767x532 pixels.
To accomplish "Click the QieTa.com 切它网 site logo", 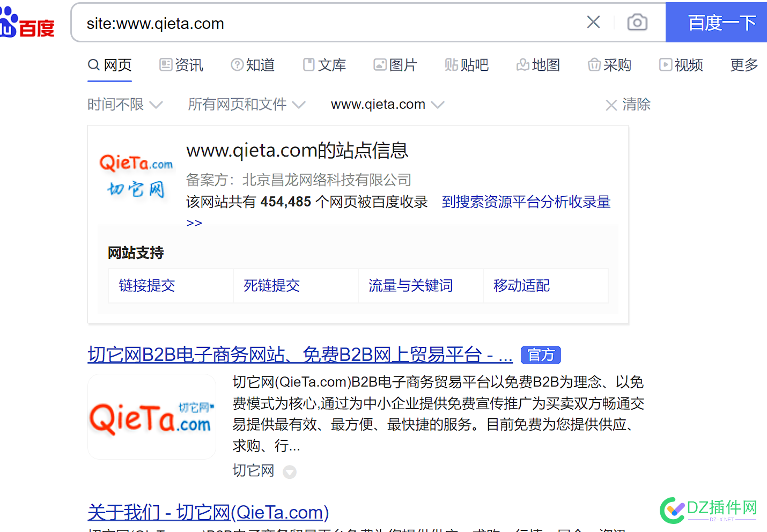I will click(x=136, y=175).
